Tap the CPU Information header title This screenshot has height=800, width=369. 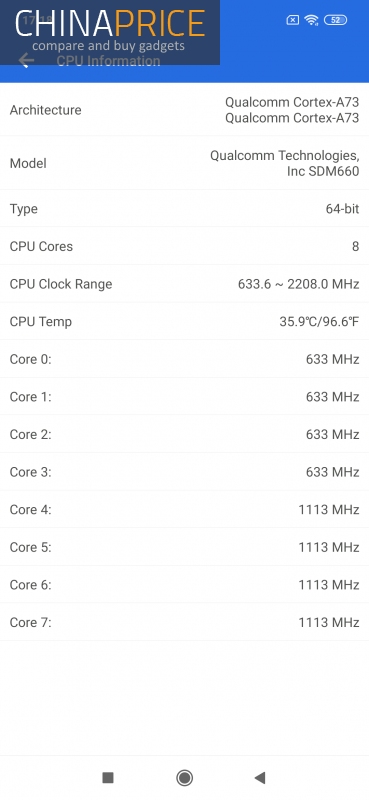[108, 61]
